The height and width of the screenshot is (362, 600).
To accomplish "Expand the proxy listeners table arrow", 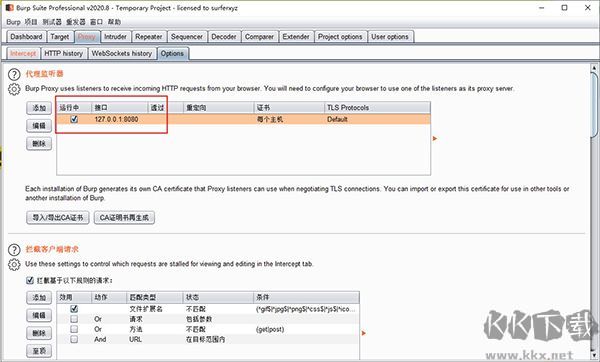I will coord(435,139).
